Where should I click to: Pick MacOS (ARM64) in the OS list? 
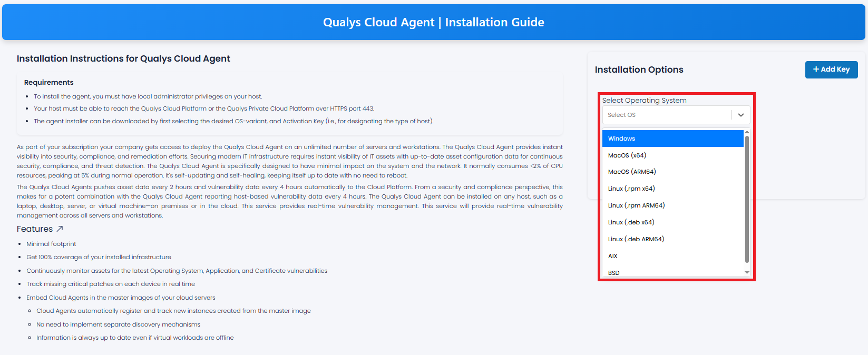tap(673, 172)
